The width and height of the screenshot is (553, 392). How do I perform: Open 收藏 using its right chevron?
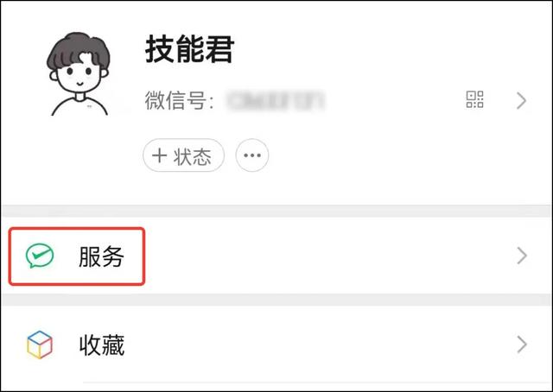tap(522, 345)
